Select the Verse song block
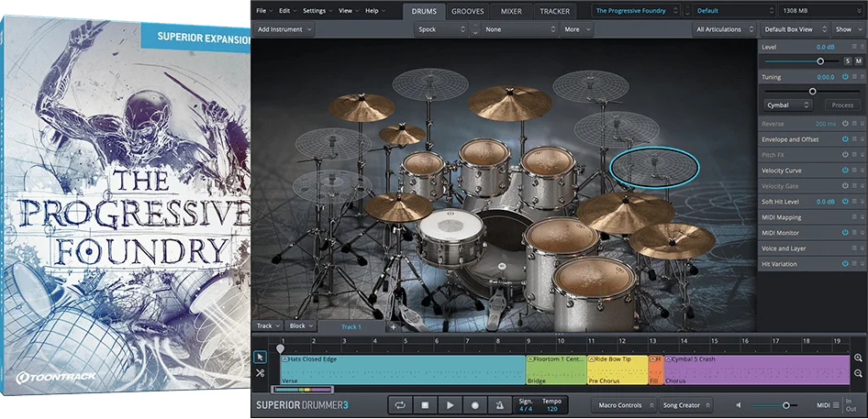 [x=402, y=369]
